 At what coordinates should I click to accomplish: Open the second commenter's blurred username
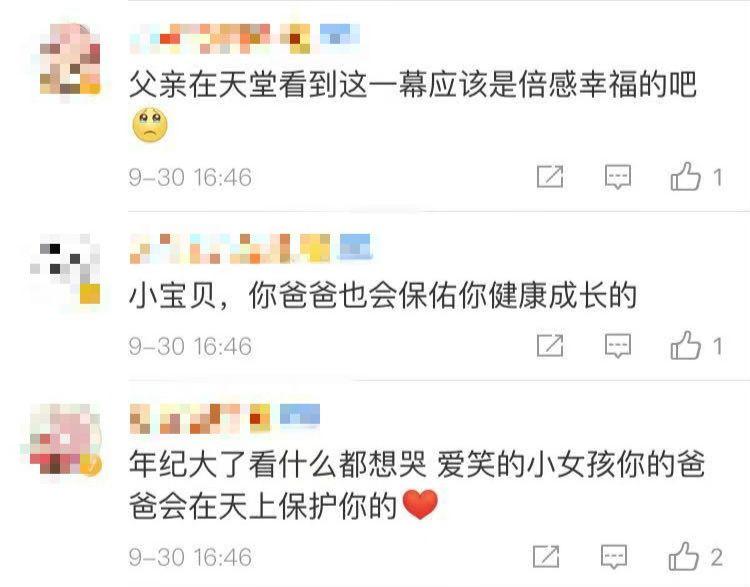pos(251,249)
